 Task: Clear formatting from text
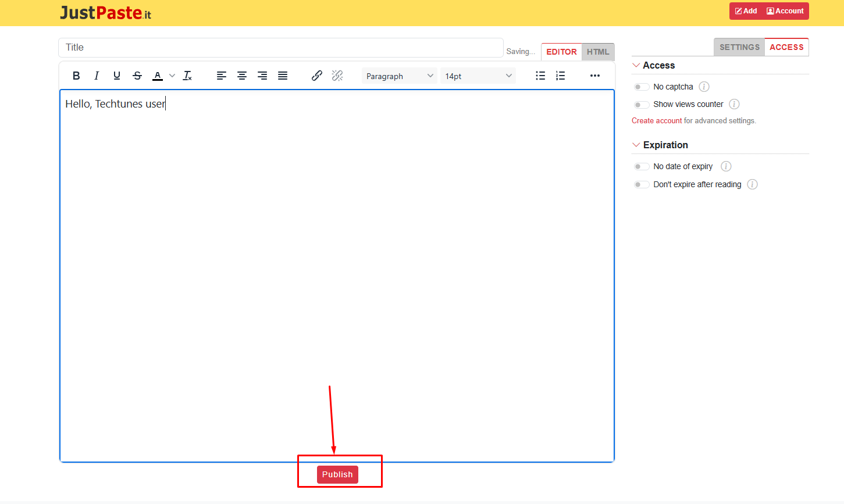pos(187,76)
